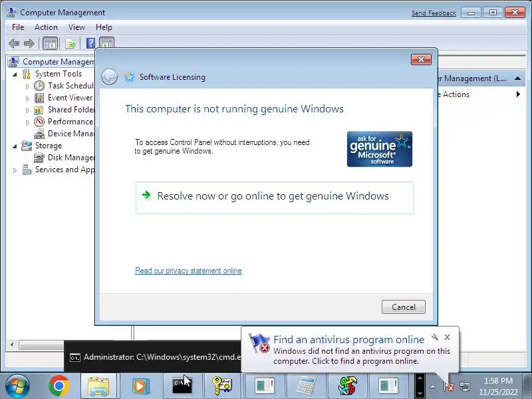The height and width of the screenshot is (399, 532).
Task: Open the Action menu
Action: [46, 27]
